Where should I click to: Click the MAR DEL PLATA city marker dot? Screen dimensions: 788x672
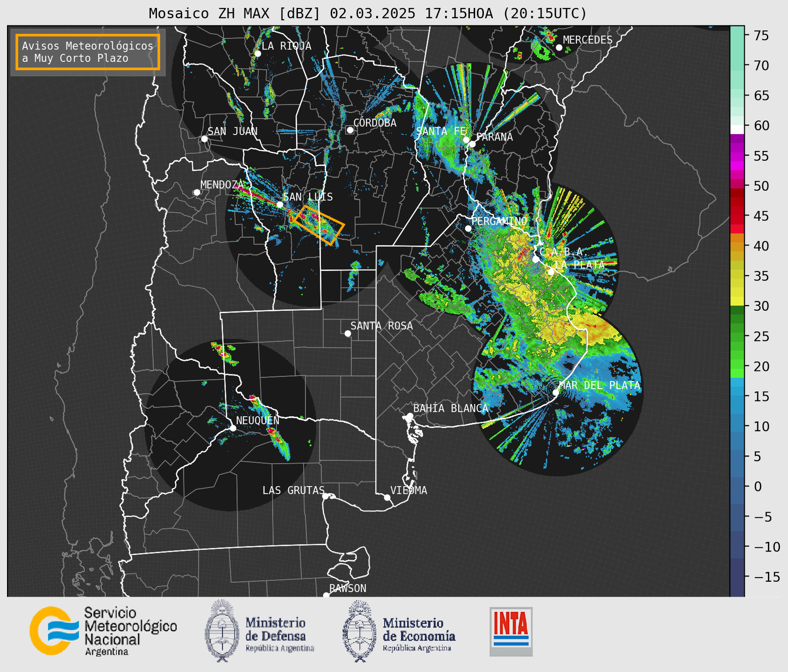pyautogui.click(x=556, y=392)
